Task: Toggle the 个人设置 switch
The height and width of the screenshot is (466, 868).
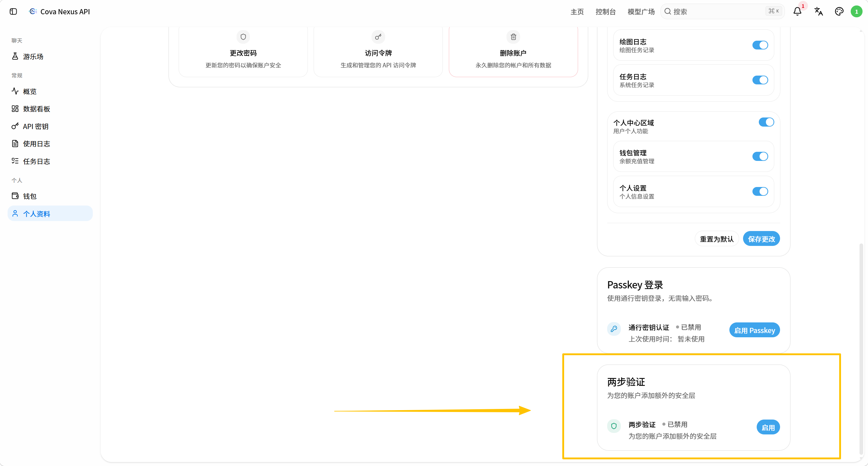Action: (x=760, y=192)
